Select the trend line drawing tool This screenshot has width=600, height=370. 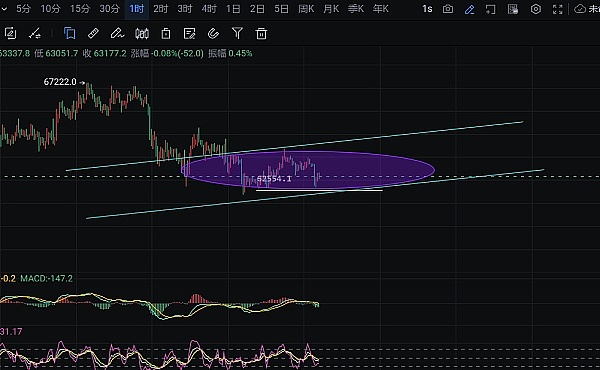35,34
